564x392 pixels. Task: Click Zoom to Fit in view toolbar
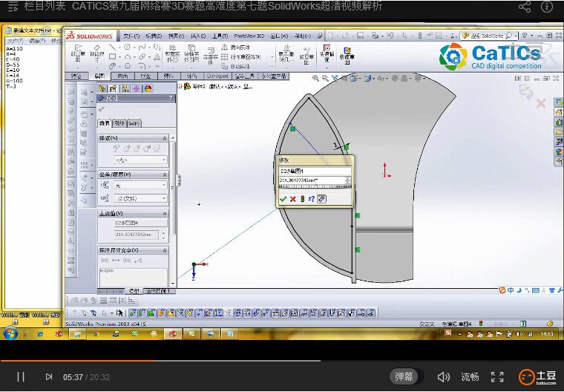315,78
